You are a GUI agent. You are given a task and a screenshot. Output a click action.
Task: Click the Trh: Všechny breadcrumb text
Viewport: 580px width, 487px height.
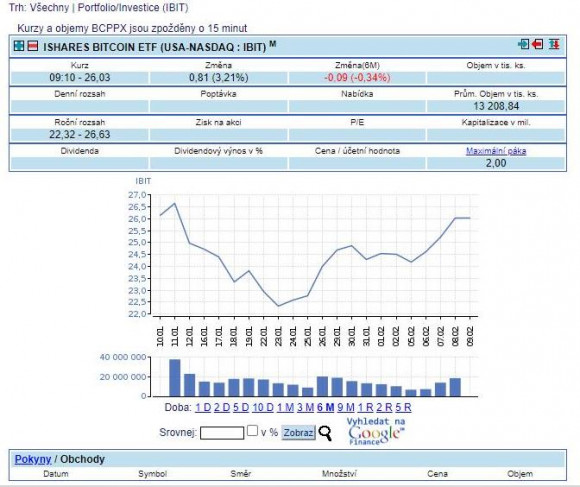[x=39, y=7]
